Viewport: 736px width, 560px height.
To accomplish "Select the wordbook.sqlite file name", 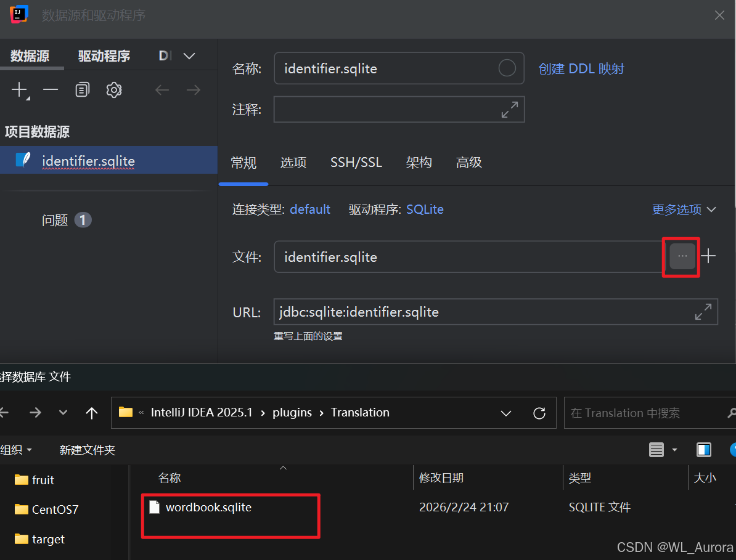I will pos(208,507).
